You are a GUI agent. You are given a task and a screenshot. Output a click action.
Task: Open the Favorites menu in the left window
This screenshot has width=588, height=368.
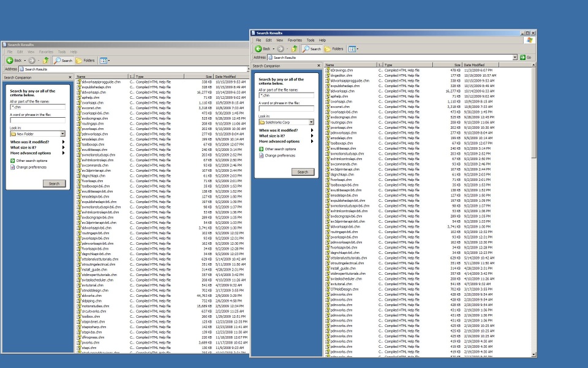[x=46, y=52]
